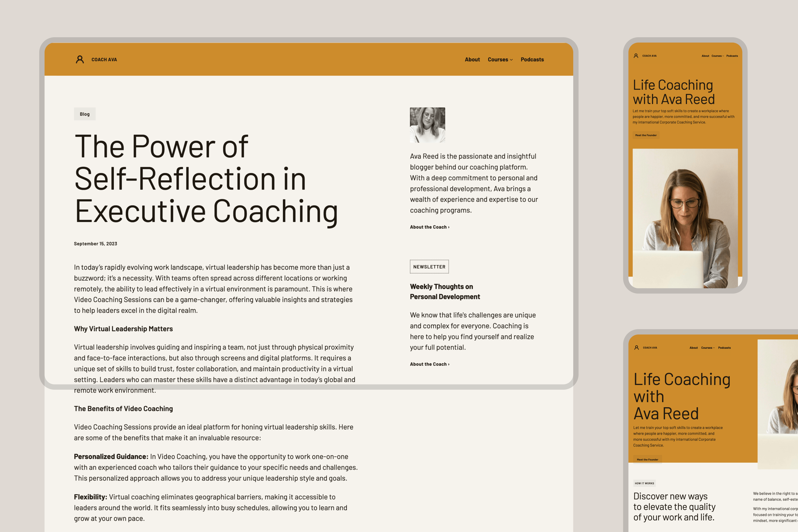
Task: Open About the Coach link under newsletter text
Action: tap(429, 364)
